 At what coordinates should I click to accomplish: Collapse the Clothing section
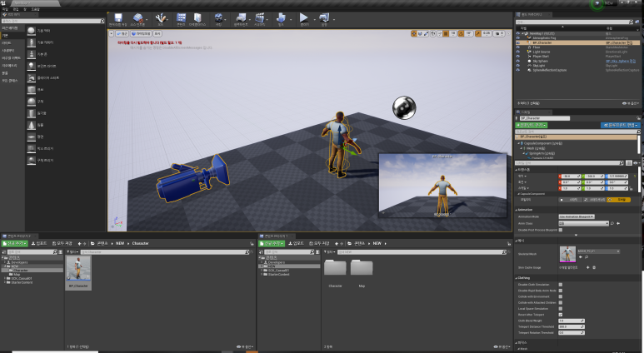coord(517,278)
